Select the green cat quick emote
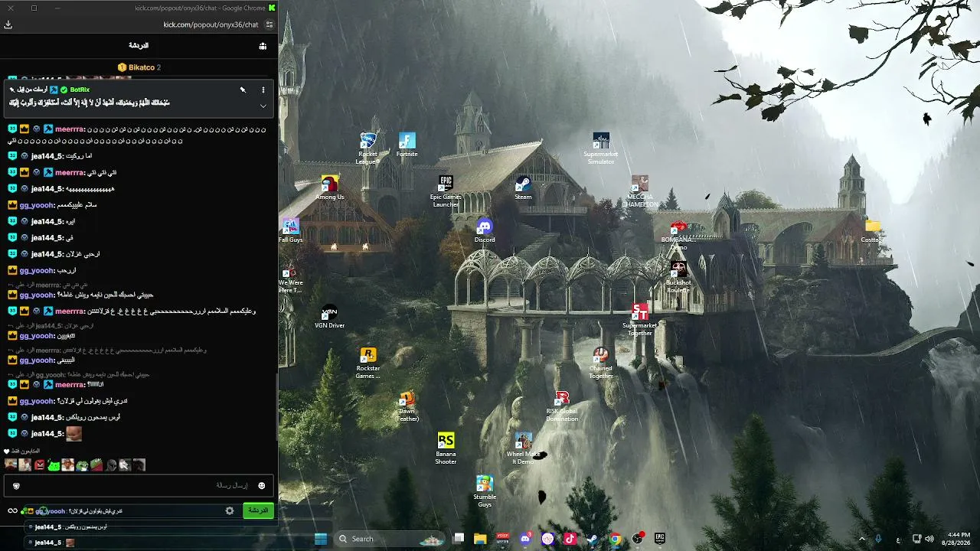Screen dimensions: 980x551 click(x=54, y=465)
